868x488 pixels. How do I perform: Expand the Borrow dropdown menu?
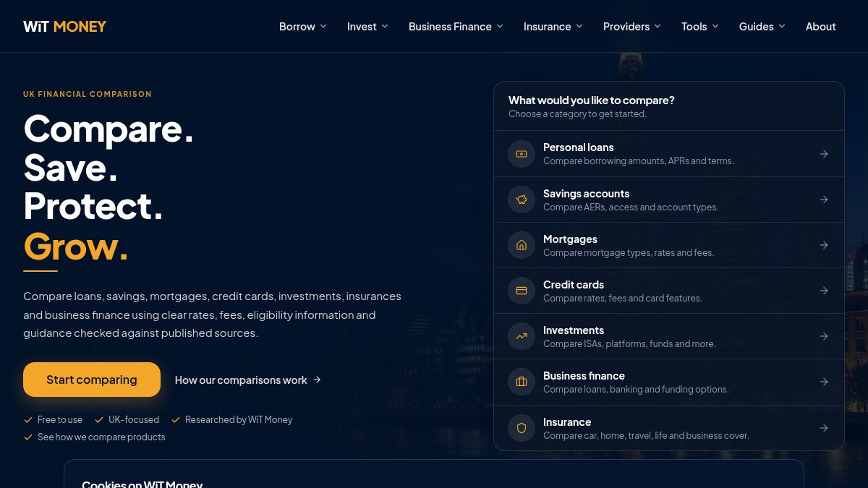(x=303, y=27)
